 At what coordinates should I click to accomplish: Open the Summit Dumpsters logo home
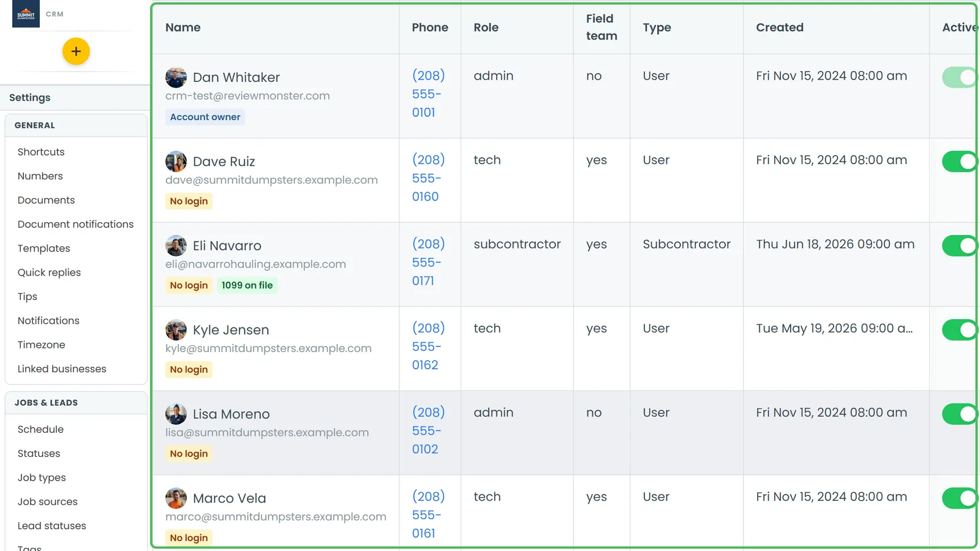coord(26,13)
